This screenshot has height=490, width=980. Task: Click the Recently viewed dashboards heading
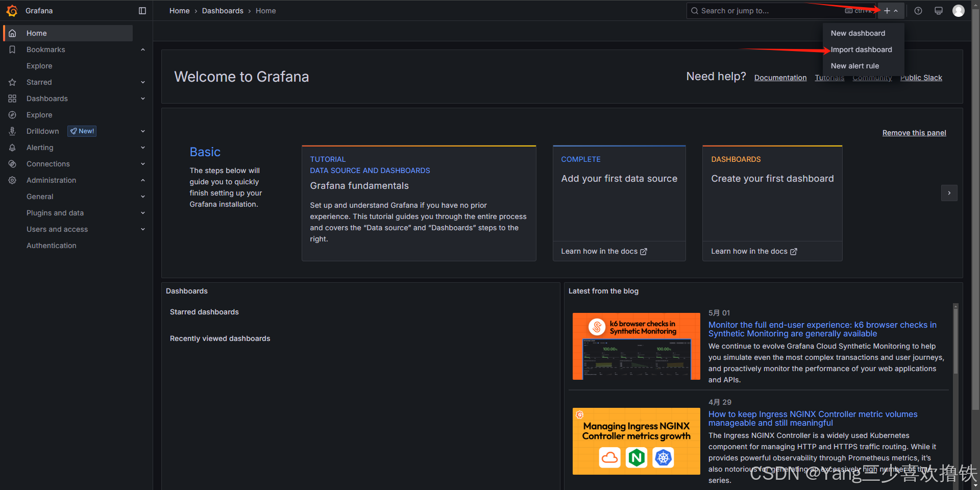coord(220,338)
